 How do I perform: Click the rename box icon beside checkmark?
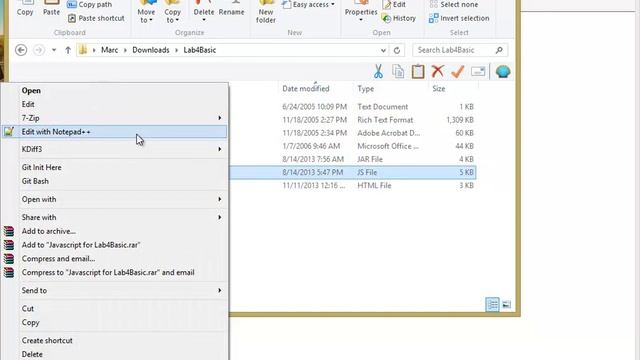(478, 72)
